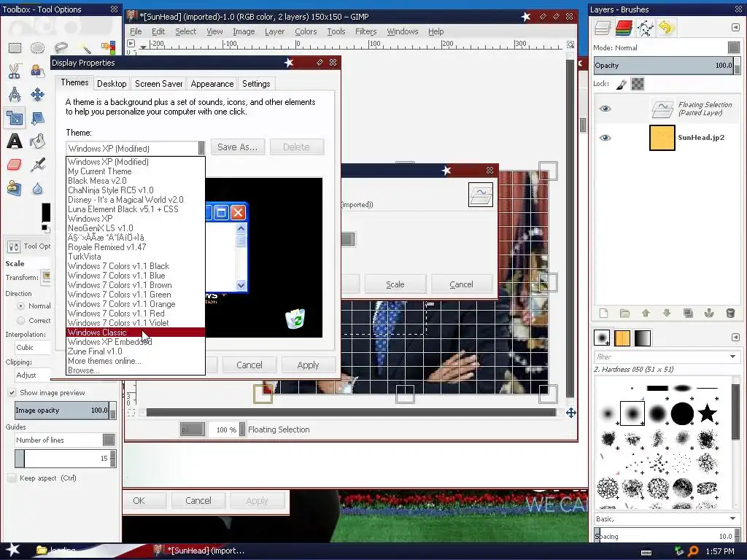Select the Foreground Select tool
The height and width of the screenshot is (560, 747).
(x=38, y=71)
